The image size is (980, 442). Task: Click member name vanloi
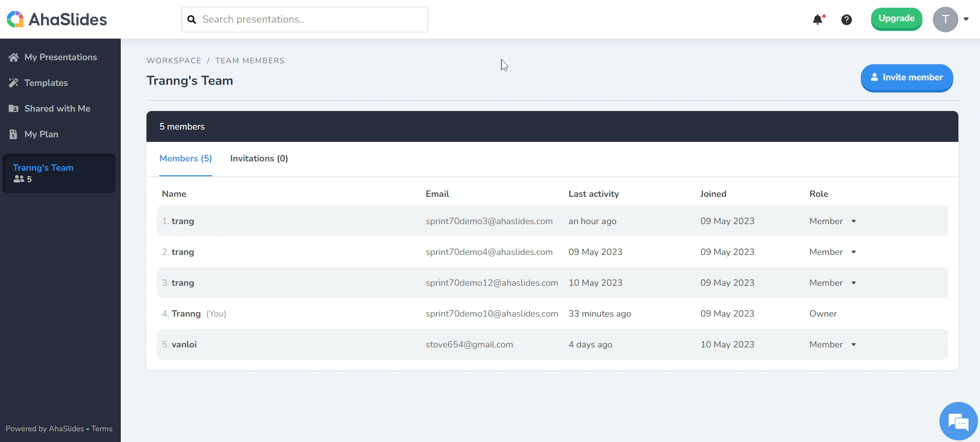tap(184, 344)
